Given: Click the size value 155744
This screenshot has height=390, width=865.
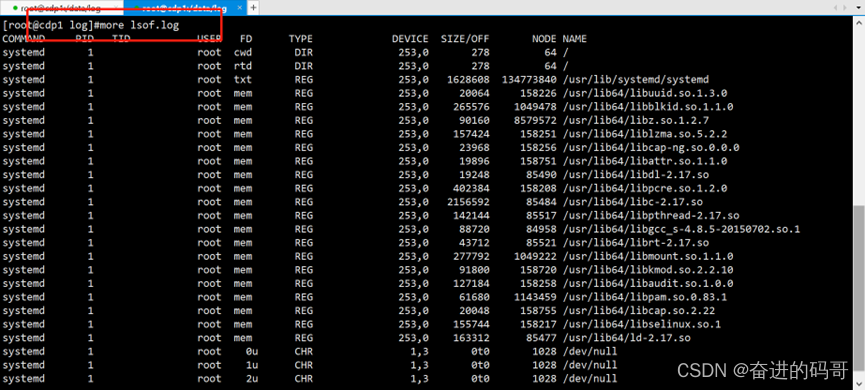Looking at the screenshot, I should coord(471,324).
